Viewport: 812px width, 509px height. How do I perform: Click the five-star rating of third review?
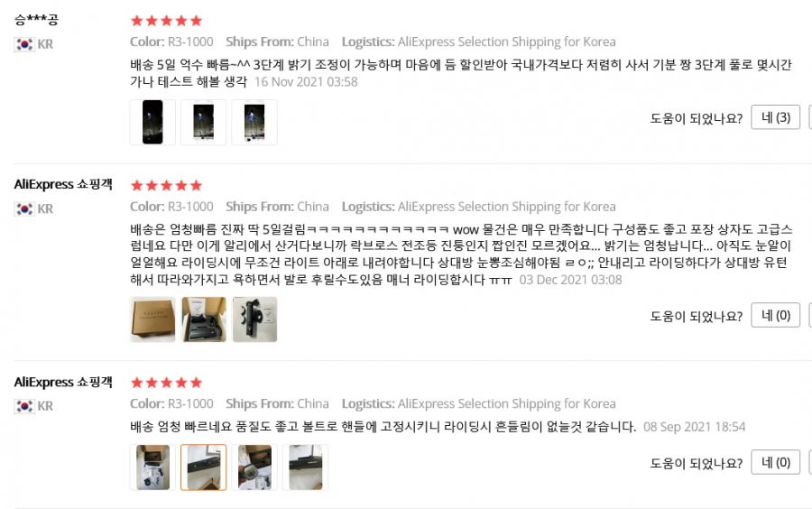pyautogui.click(x=166, y=383)
